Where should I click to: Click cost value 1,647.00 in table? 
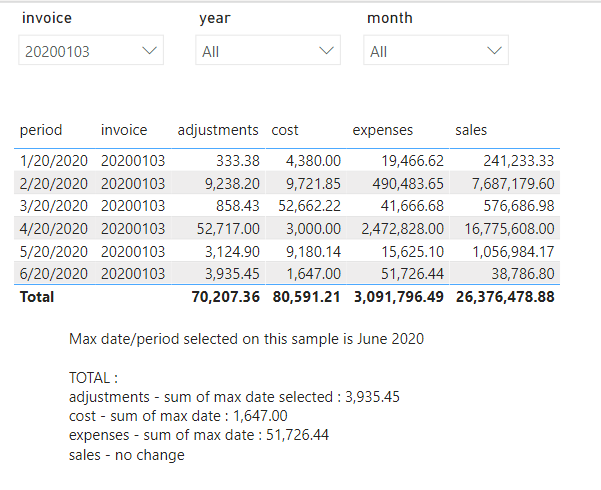[314, 274]
